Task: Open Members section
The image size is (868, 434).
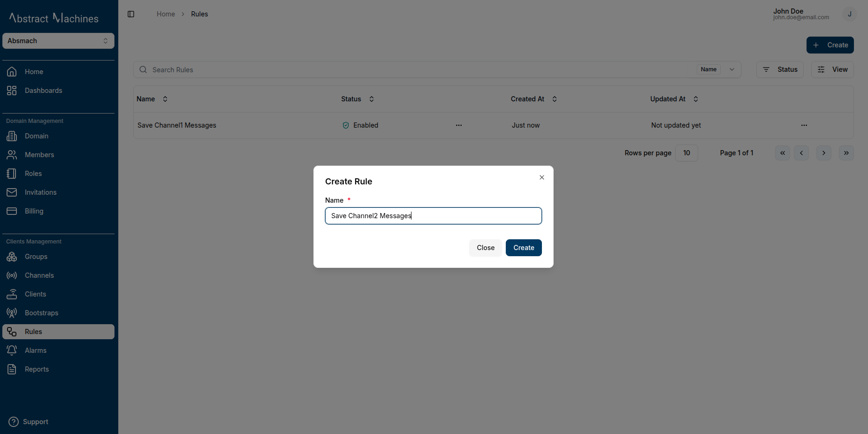Action: (58, 155)
